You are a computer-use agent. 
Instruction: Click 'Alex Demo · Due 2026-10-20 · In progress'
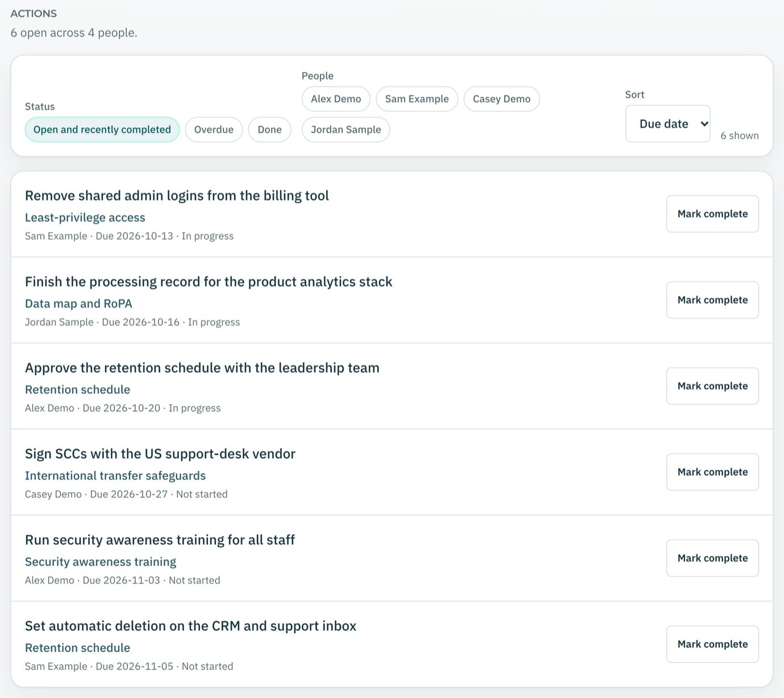(123, 408)
